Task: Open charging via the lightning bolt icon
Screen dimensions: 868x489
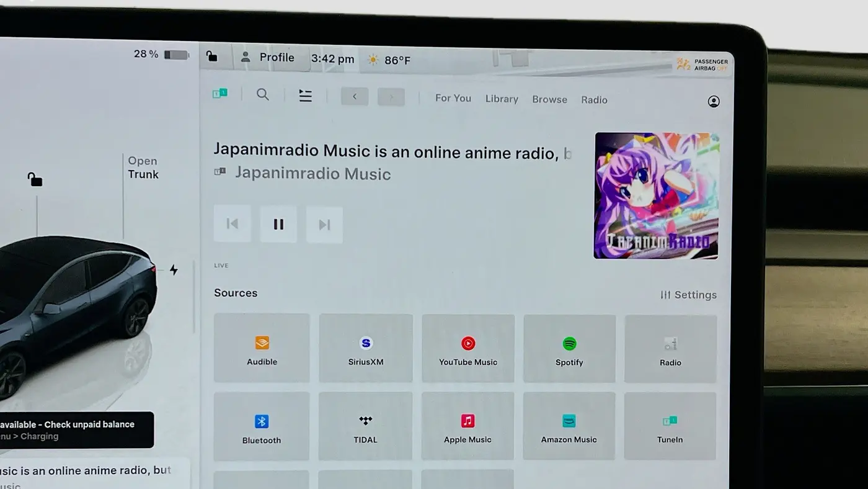Action: point(174,270)
